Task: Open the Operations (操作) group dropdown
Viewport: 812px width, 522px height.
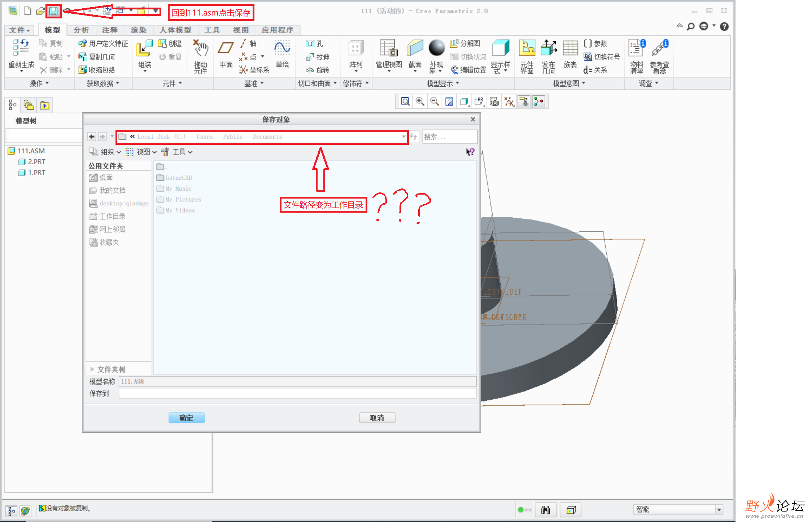Action: click(x=39, y=84)
